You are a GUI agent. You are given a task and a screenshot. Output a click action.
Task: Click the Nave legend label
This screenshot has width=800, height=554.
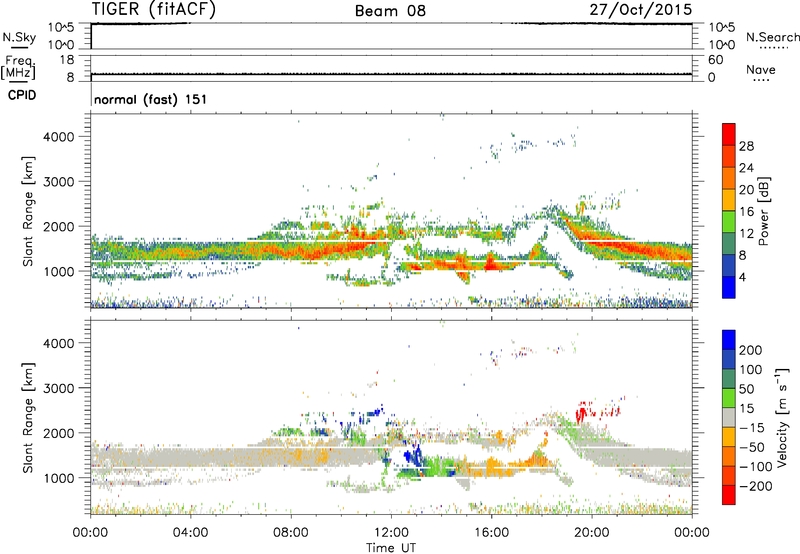click(x=761, y=69)
